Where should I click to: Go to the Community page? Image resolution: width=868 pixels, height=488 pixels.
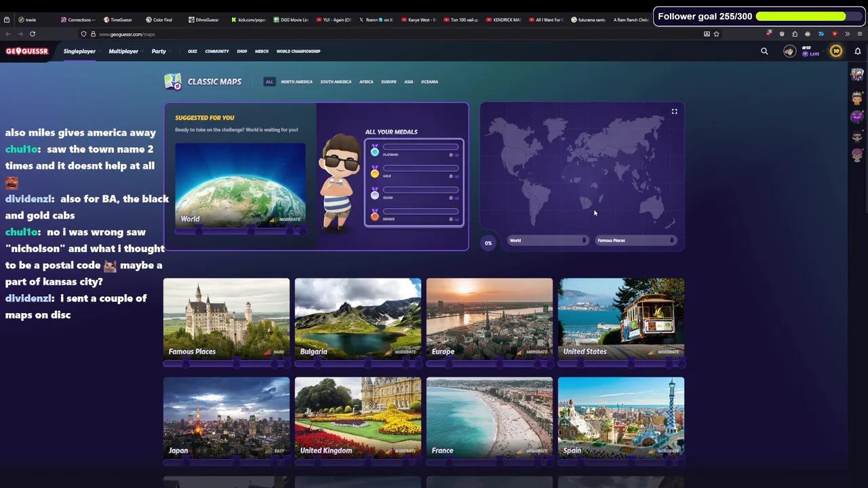coord(217,52)
